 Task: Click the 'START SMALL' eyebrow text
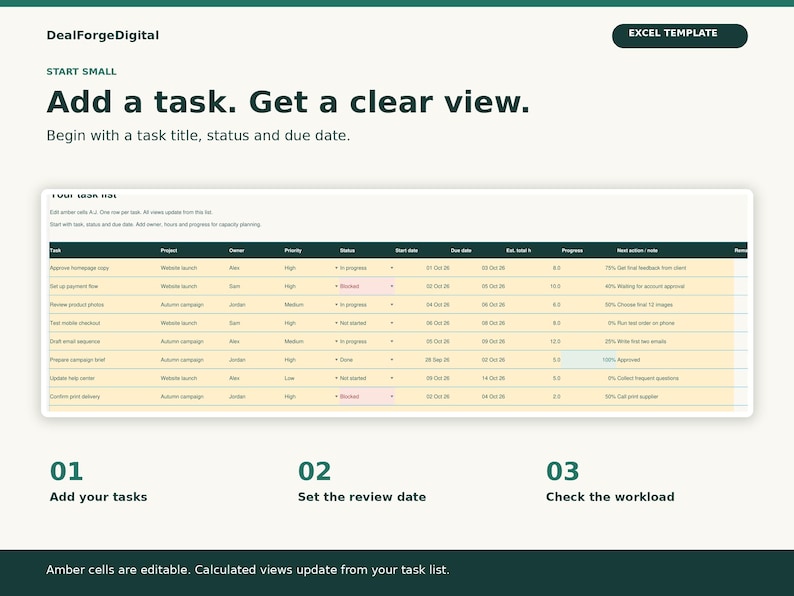(82, 71)
